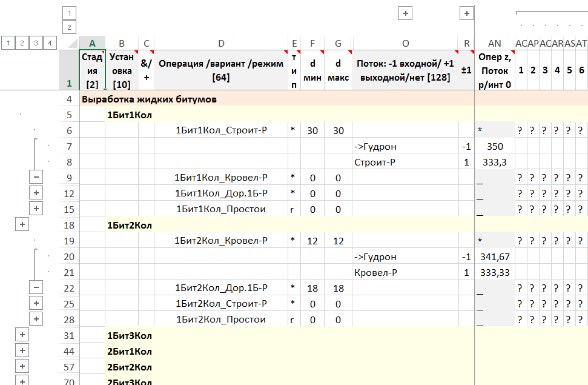
Task: Expand group at row 18 1Бит2Кол
Action: pos(21,224)
